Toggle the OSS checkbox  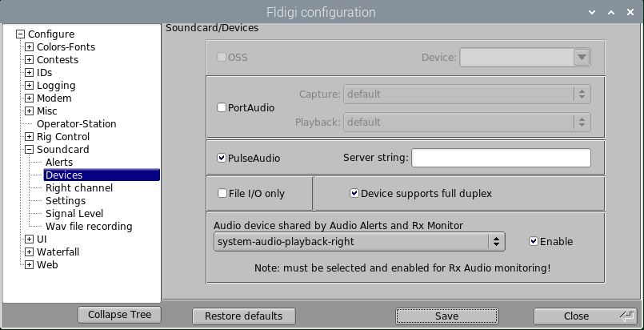222,57
